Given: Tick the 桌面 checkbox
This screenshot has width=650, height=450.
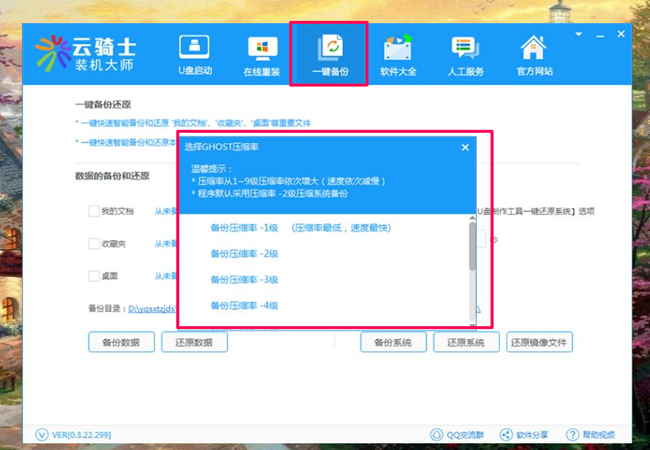Looking at the screenshot, I should (94, 276).
